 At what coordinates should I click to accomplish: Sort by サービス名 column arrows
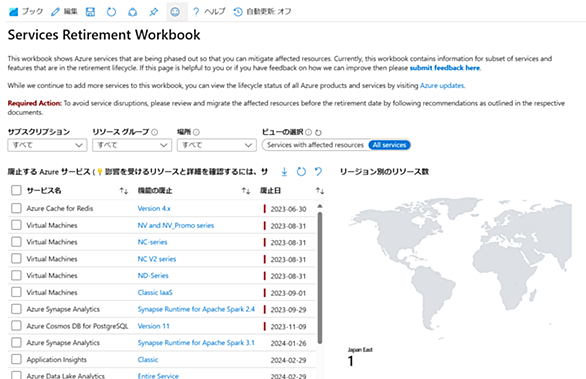pos(123,191)
